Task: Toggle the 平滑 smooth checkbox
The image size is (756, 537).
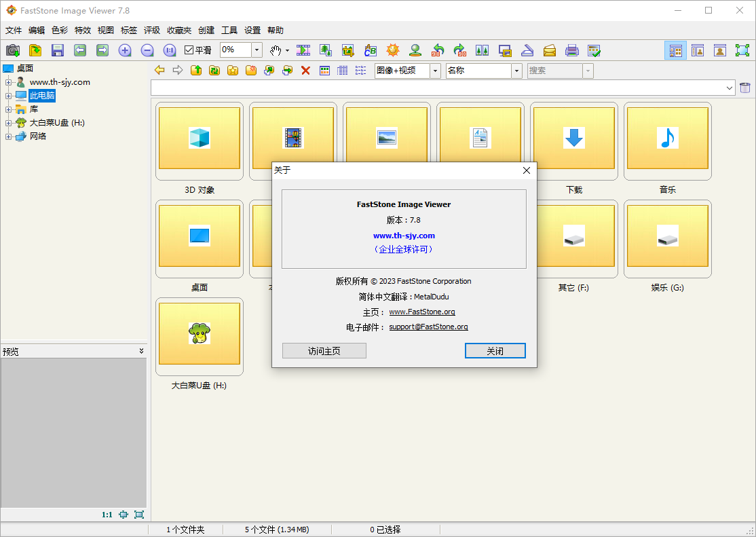Action: (x=189, y=50)
